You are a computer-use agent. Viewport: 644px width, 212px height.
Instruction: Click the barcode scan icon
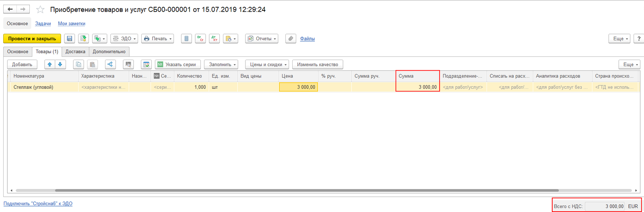pyautogui.click(x=128, y=64)
